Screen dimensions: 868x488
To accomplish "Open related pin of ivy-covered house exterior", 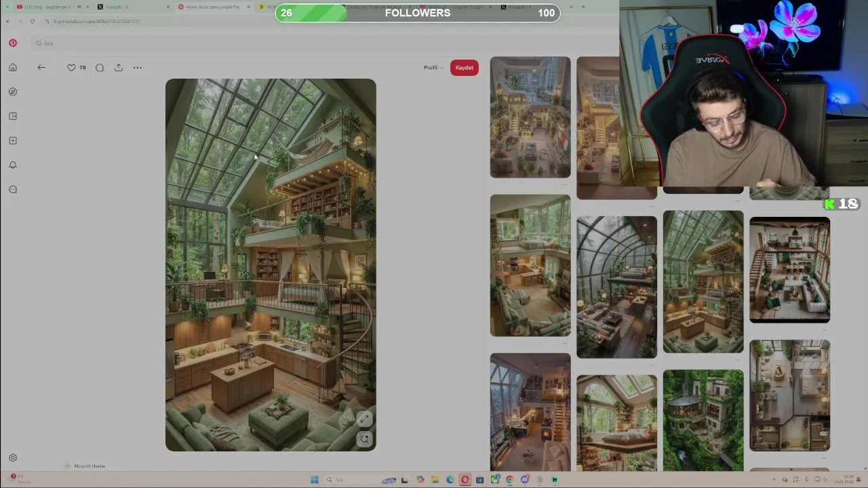I will point(703,420).
